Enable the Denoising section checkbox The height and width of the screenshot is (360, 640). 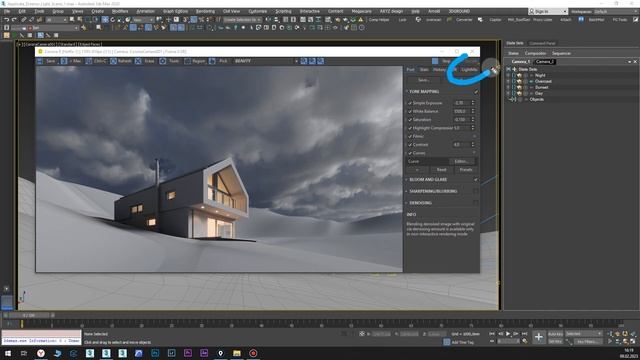click(x=476, y=203)
